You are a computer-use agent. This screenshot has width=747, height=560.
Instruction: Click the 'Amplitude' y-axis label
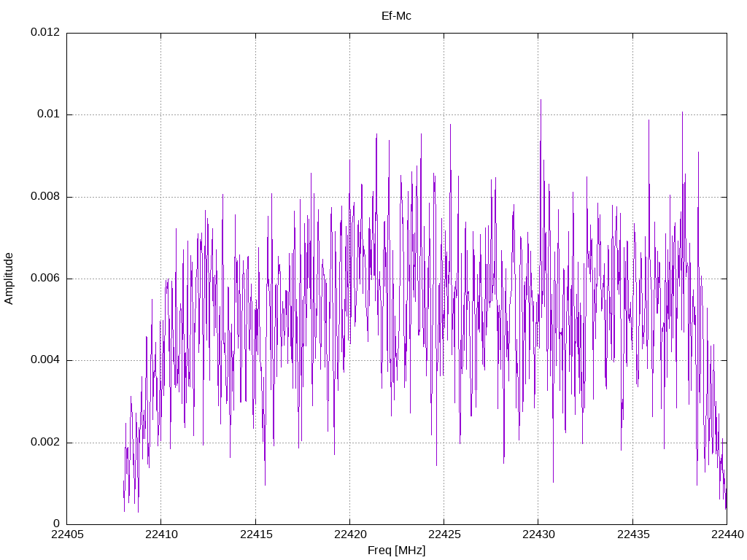(9, 279)
